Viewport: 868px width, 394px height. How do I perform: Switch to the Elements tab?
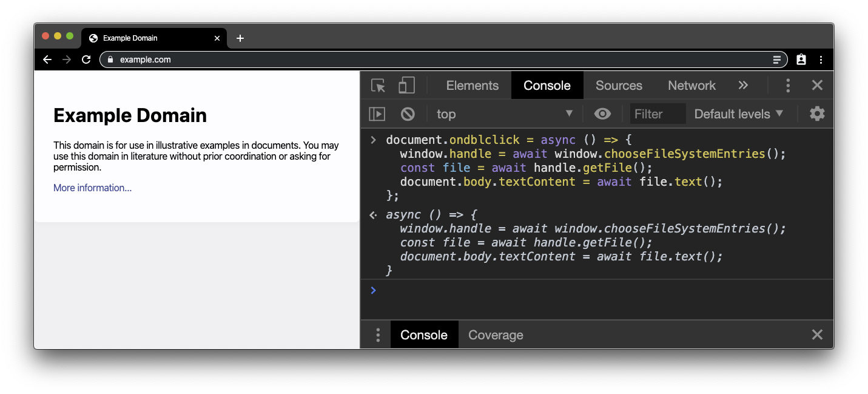[472, 86]
